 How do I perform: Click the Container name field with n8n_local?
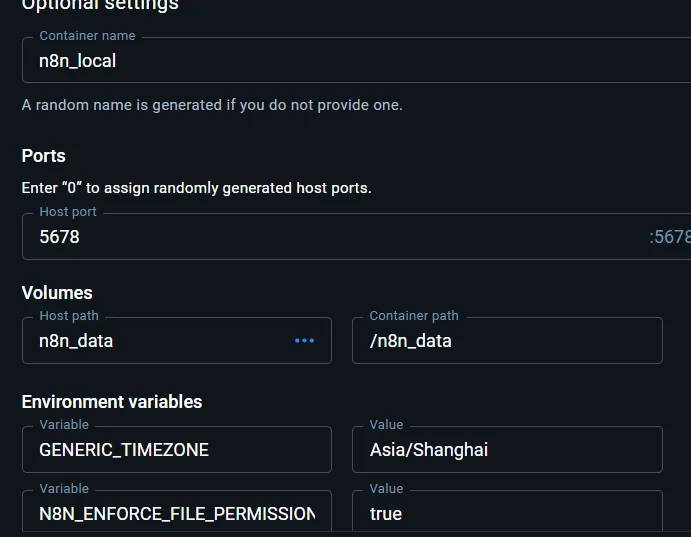[350, 61]
